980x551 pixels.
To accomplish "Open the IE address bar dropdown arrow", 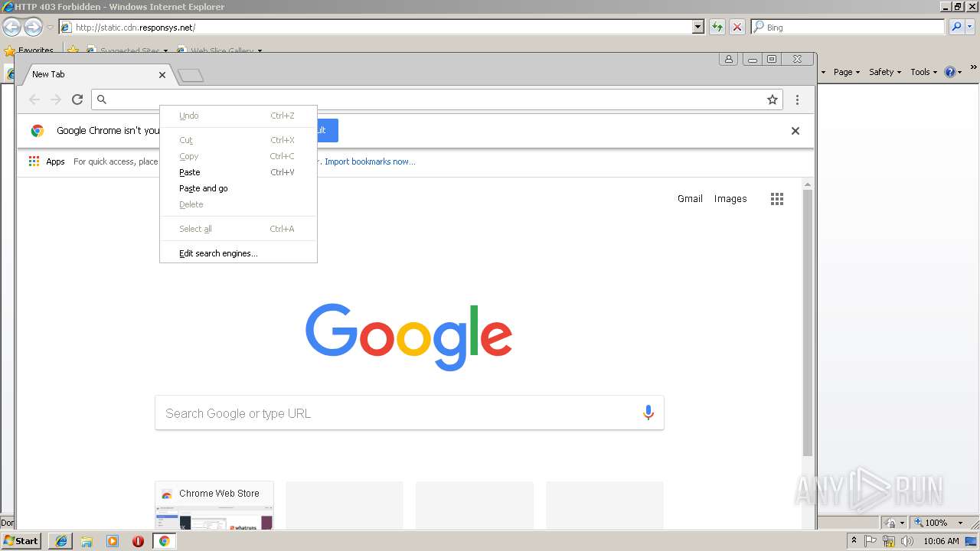I will (x=697, y=27).
